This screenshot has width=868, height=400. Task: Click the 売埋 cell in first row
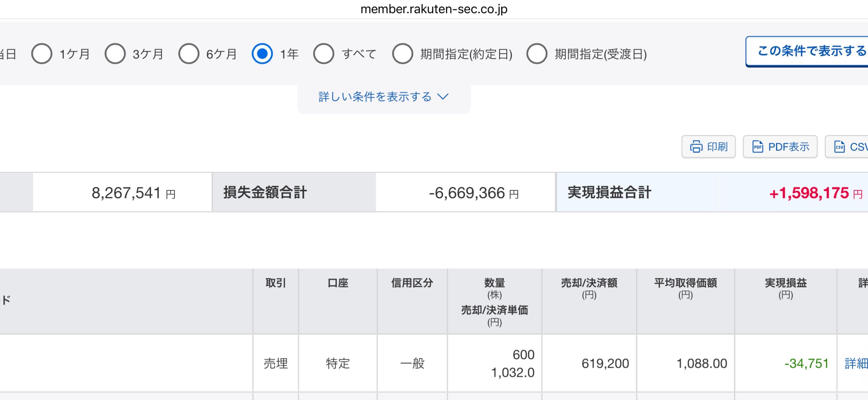click(x=276, y=363)
